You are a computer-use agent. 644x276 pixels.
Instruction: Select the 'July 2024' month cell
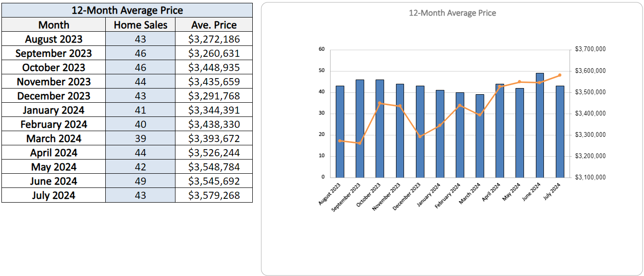click(54, 195)
